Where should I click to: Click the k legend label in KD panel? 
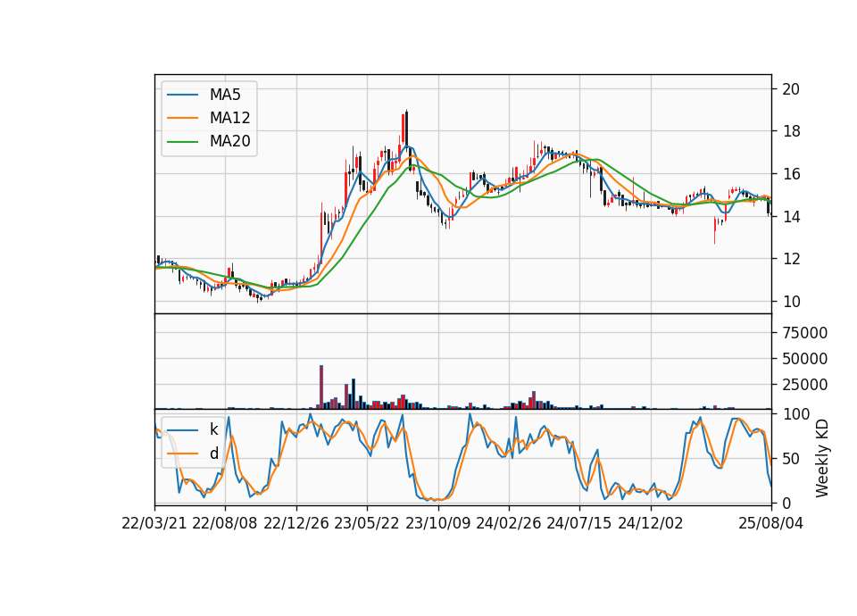[213, 429]
